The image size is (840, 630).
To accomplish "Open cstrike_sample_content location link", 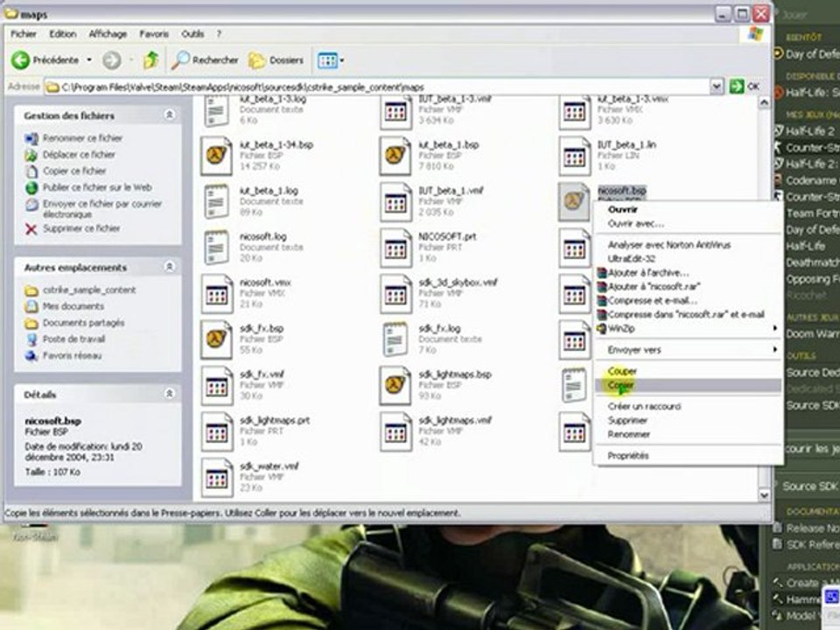I will (x=89, y=290).
